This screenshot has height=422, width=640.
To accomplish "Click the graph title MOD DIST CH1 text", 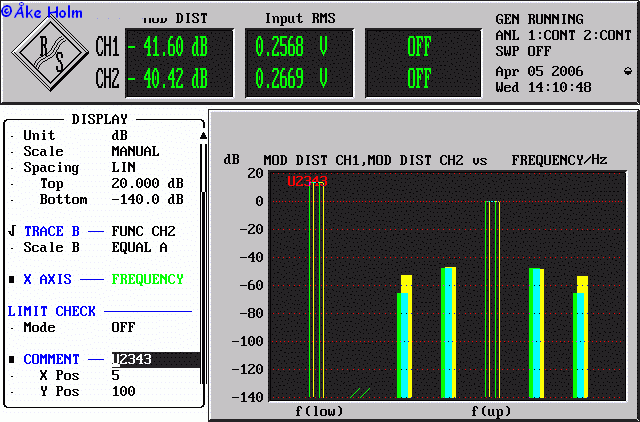I will (311, 160).
